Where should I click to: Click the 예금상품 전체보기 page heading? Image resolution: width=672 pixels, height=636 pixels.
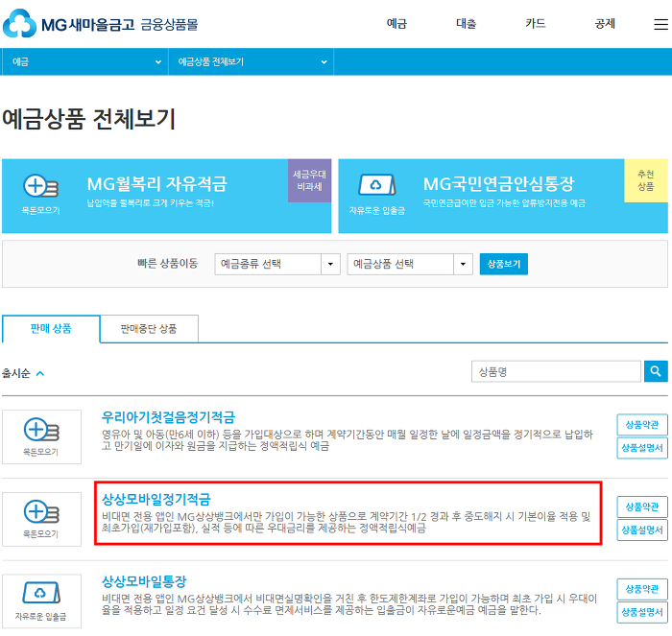[x=89, y=119]
